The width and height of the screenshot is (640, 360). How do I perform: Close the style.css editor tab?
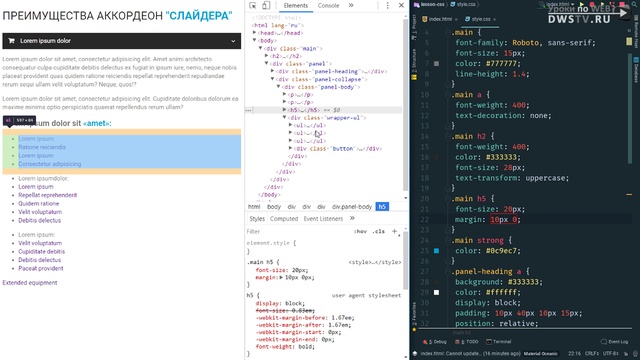click(x=494, y=20)
